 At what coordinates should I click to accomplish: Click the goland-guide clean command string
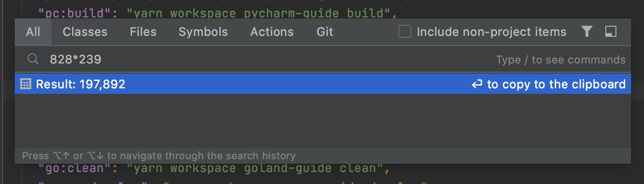coord(255,168)
